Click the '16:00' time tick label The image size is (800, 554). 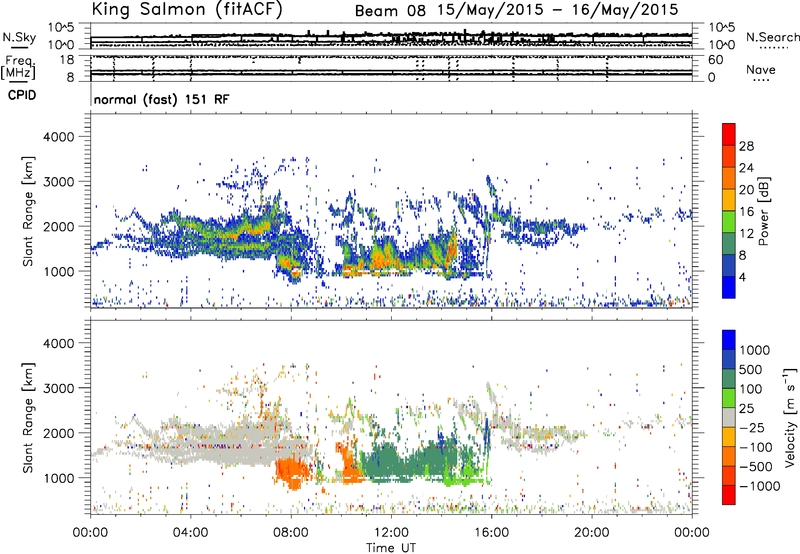tap(491, 533)
